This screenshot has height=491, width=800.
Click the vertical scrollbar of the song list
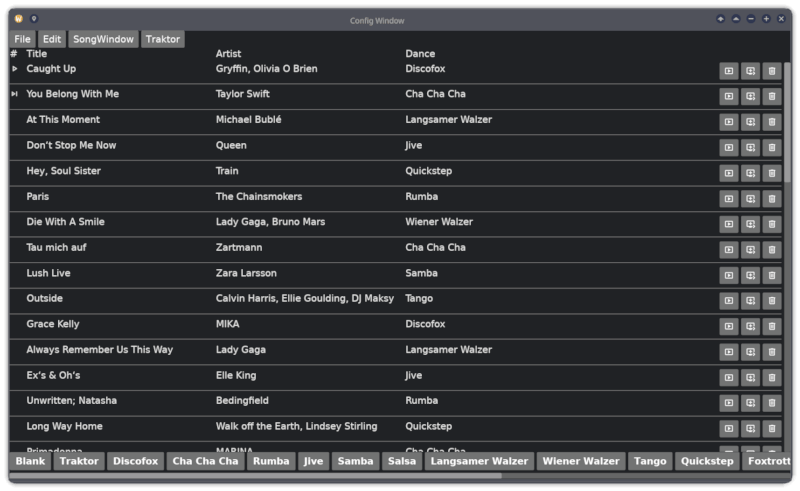[x=787, y=200]
